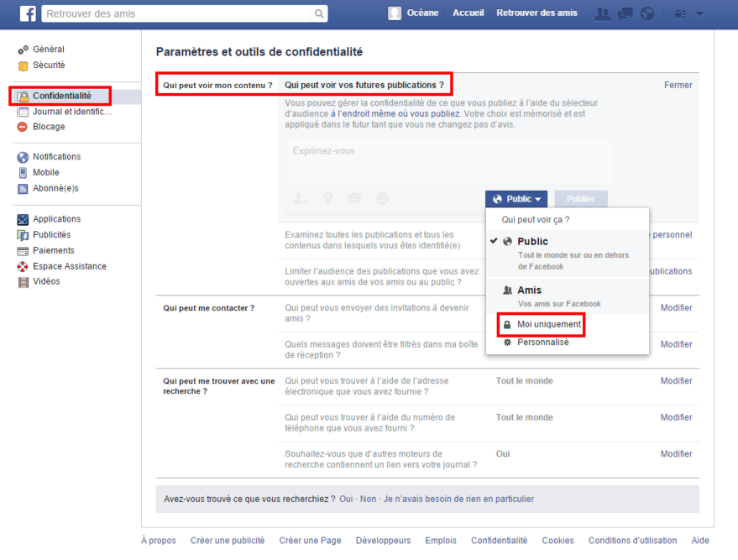Viewport: 738px width, 560px height.
Task: Open Créer une publicité footer link
Action: coord(228,541)
